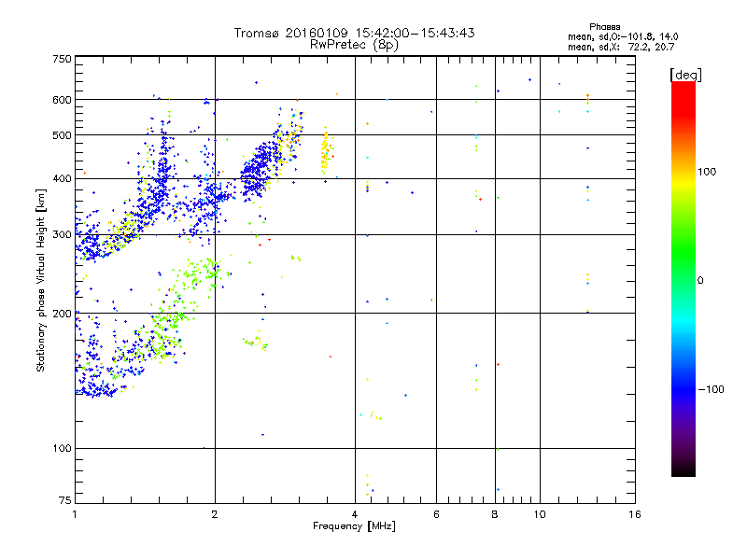Click the y-axis label 'Stationary phase Virtual Height [km]'

point(40,280)
